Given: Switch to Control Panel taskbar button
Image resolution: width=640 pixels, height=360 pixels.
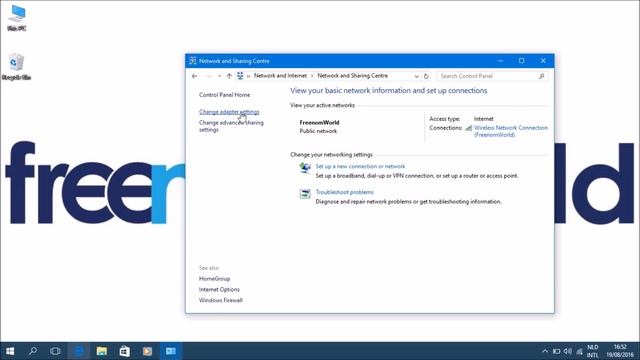Looking at the screenshot, I should [x=171, y=351].
